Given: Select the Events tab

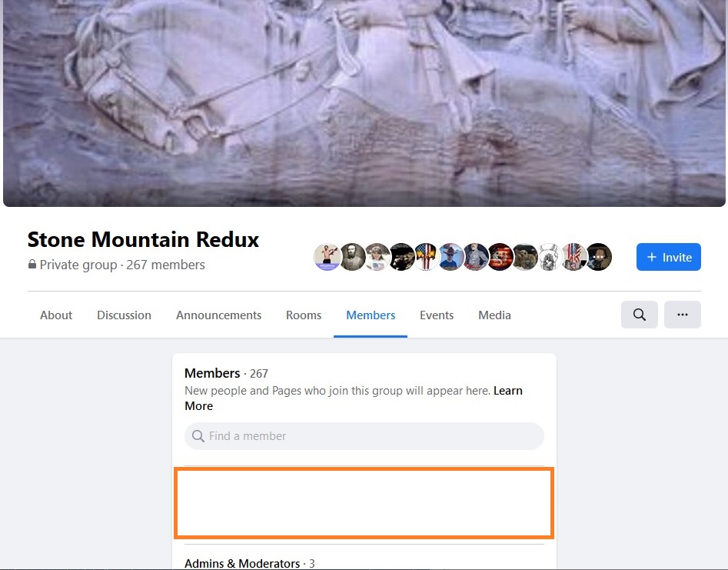Looking at the screenshot, I should coord(437,315).
